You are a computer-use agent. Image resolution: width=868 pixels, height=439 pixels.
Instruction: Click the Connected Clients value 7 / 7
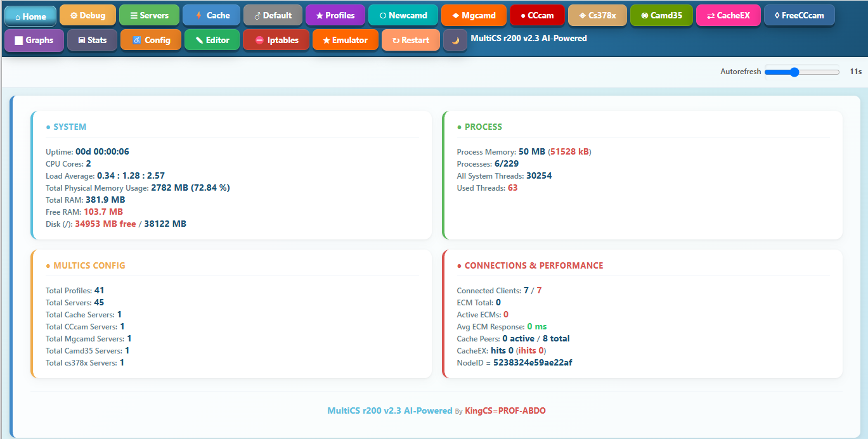[x=533, y=290]
